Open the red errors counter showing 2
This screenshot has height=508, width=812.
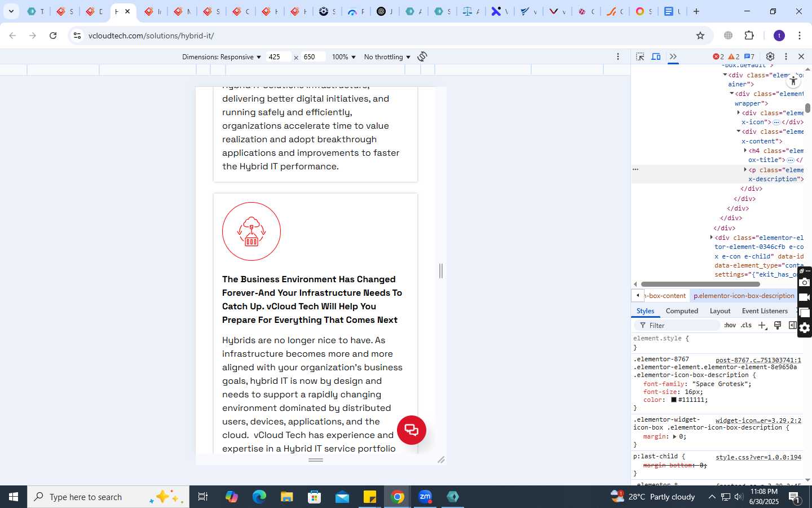pos(718,56)
